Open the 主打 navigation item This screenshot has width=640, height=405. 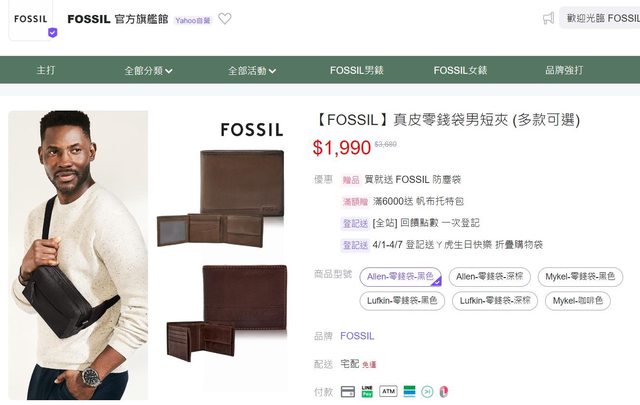(46, 71)
